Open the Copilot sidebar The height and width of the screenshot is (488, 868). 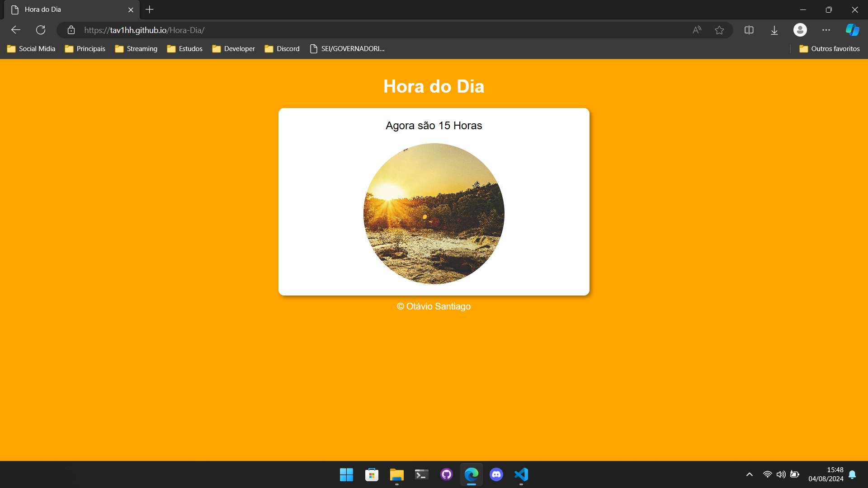tap(852, 30)
